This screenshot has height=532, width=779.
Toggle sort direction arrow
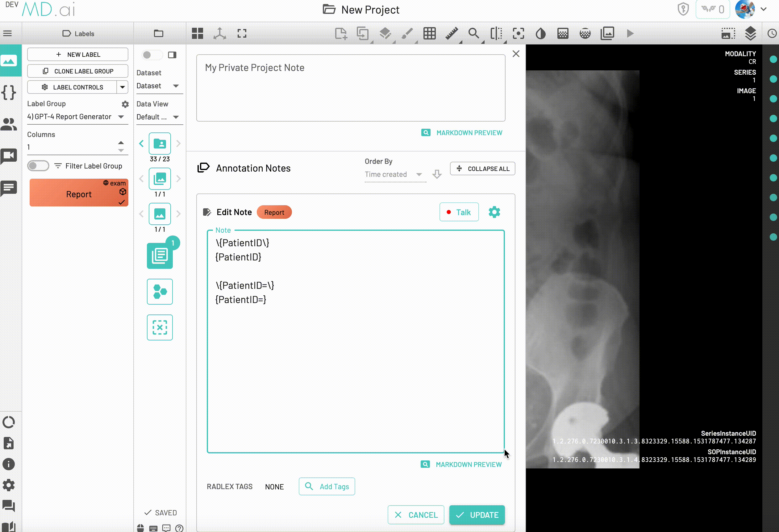pos(437,174)
